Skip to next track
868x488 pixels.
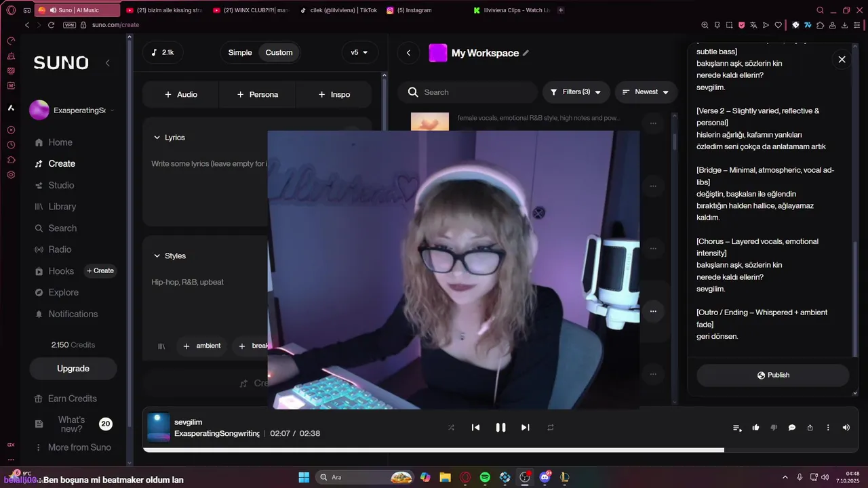tap(525, 428)
